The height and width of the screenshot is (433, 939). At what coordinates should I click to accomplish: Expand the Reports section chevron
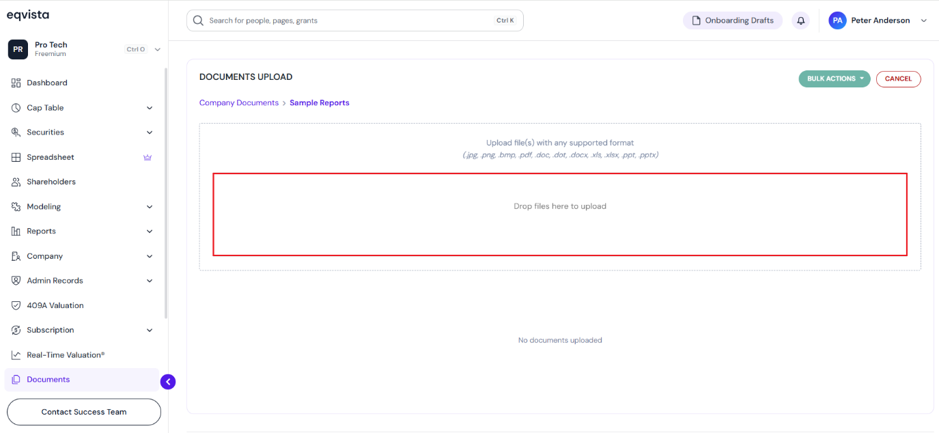[x=150, y=231]
